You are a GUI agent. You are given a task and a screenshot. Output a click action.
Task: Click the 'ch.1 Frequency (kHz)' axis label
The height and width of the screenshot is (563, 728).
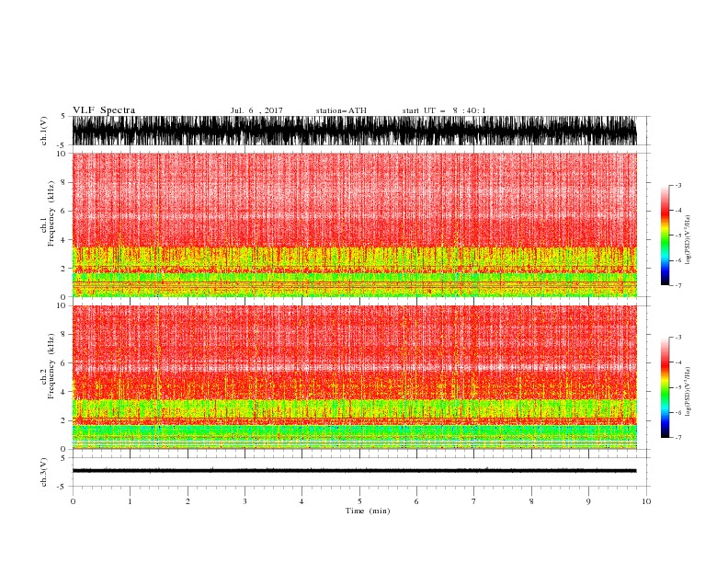[48, 213]
